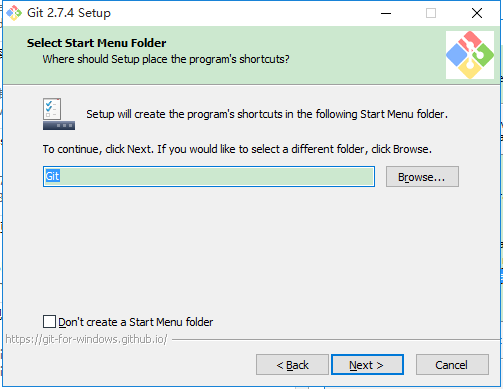The height and width of the screenshot is (389, 503).
Task: Minimize the Git Setup window
Action: [386, 13]
